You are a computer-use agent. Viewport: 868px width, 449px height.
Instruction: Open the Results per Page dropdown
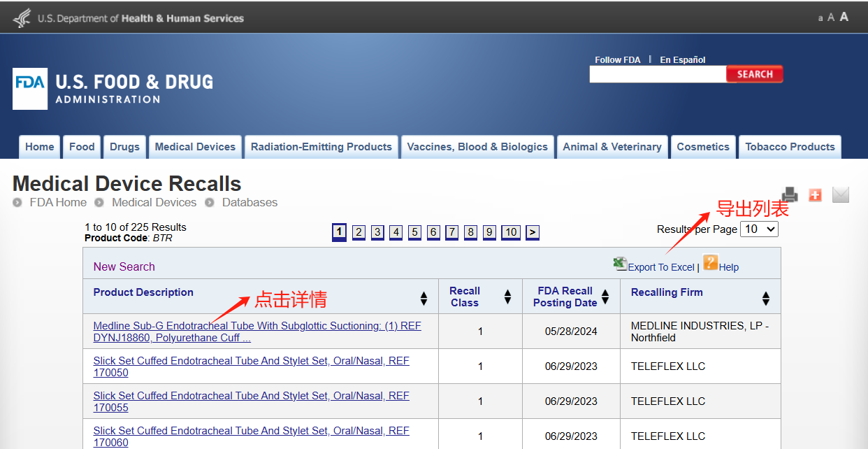click(759, 229)
